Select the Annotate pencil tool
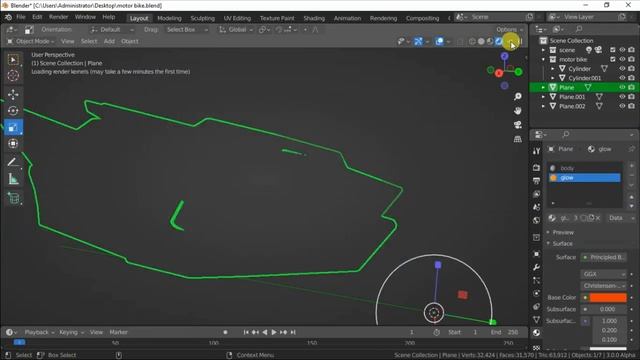The height and width of the screenshot is (360, 640). [13, 162]
